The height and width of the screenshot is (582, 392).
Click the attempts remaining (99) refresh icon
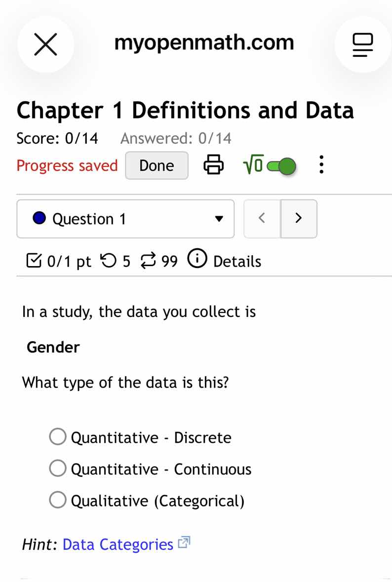pyautogui.click(x=148, y=261)
